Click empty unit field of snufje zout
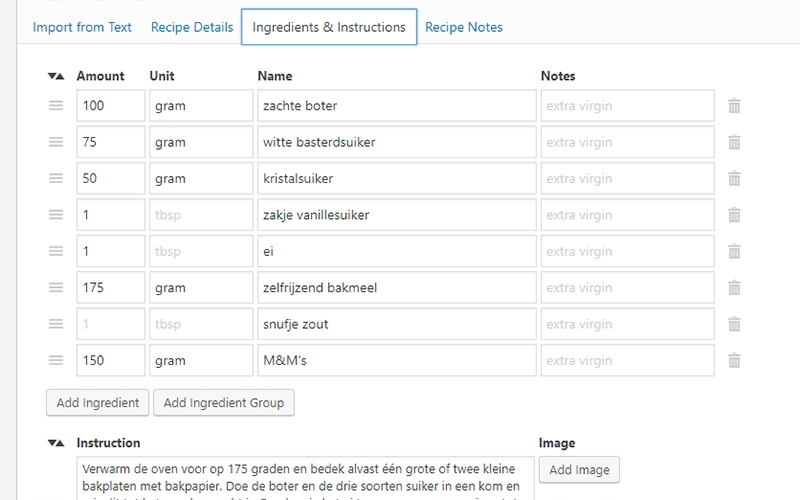 click(201, 324)
